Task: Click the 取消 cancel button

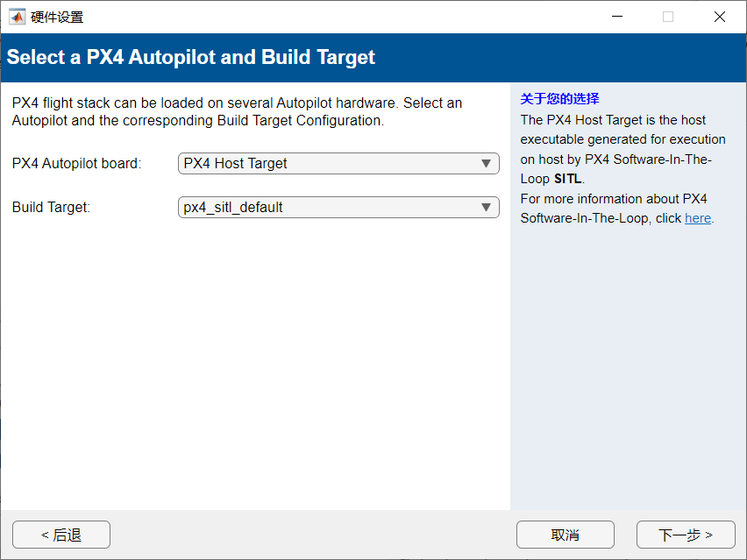Action: pyautogui.click(x=565, y=535)
